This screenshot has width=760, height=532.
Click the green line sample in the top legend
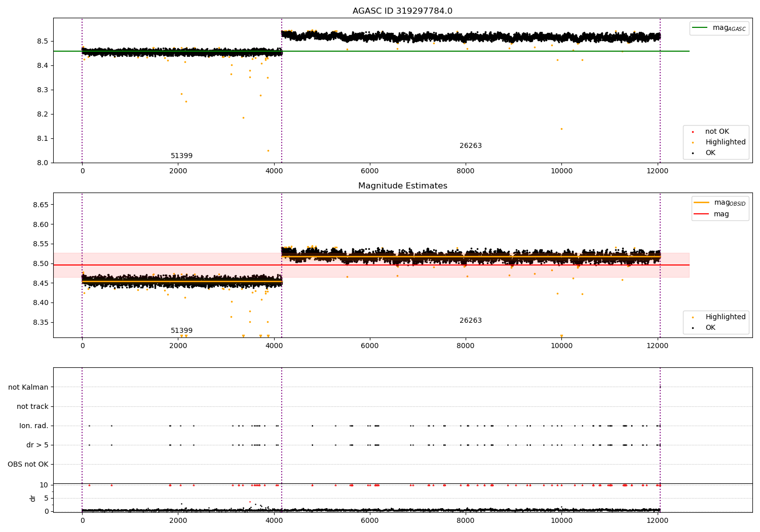pos(700,28)
